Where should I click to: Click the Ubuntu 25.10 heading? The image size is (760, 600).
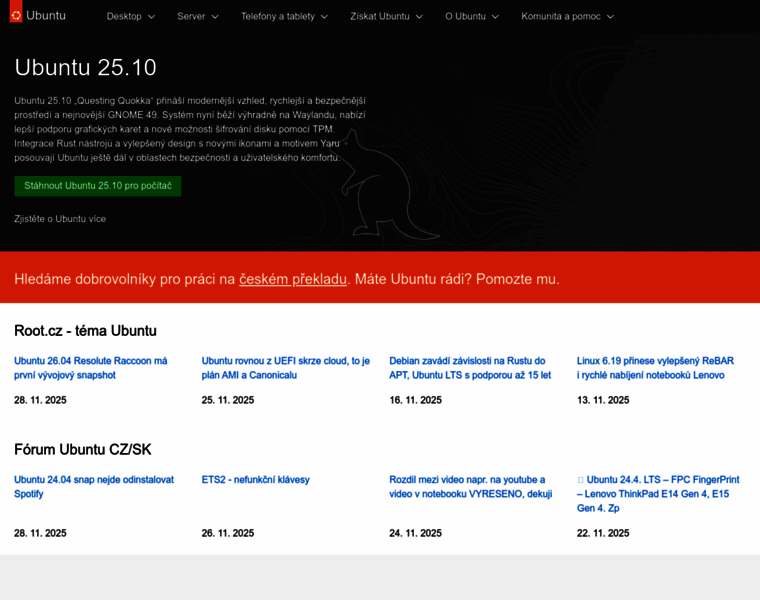(86, 68)
